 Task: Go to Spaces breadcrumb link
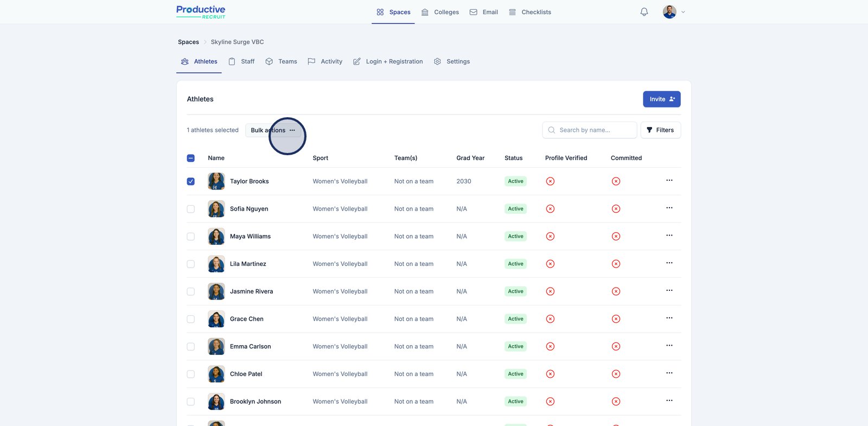(x=188, y=42)
